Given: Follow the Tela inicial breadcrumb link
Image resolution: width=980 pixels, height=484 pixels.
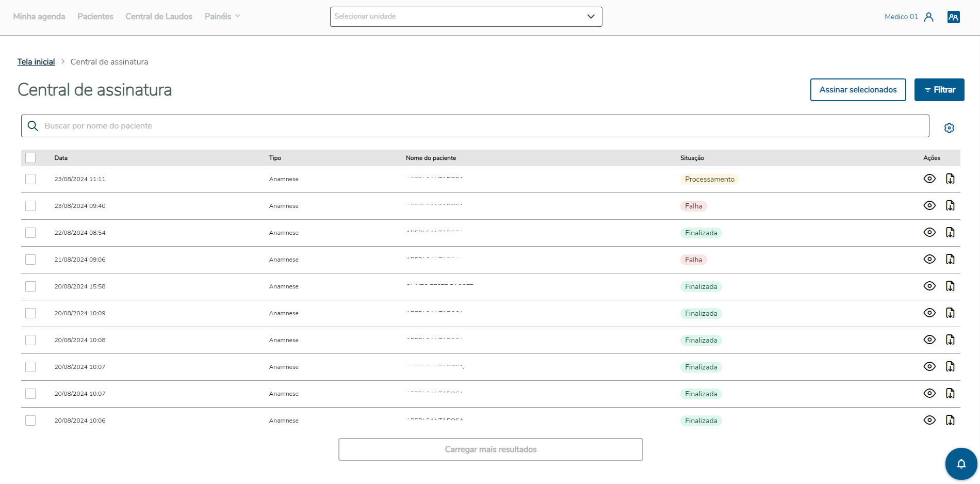Looking at the screenshot, I should point(36,62).
